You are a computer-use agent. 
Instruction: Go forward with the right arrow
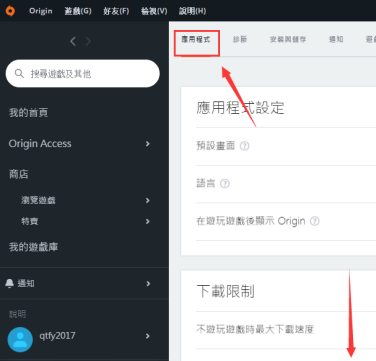88,41
